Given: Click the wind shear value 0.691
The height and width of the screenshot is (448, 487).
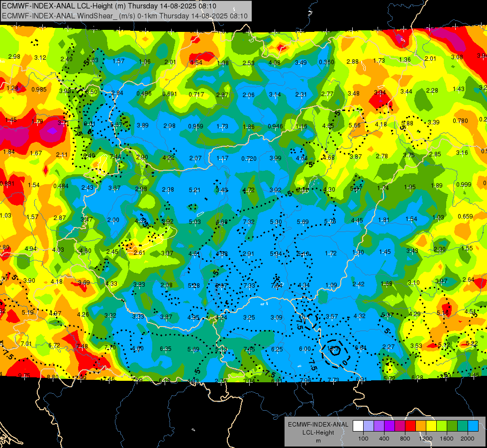Looking at the screenshot, I should [x=170, y=94].
